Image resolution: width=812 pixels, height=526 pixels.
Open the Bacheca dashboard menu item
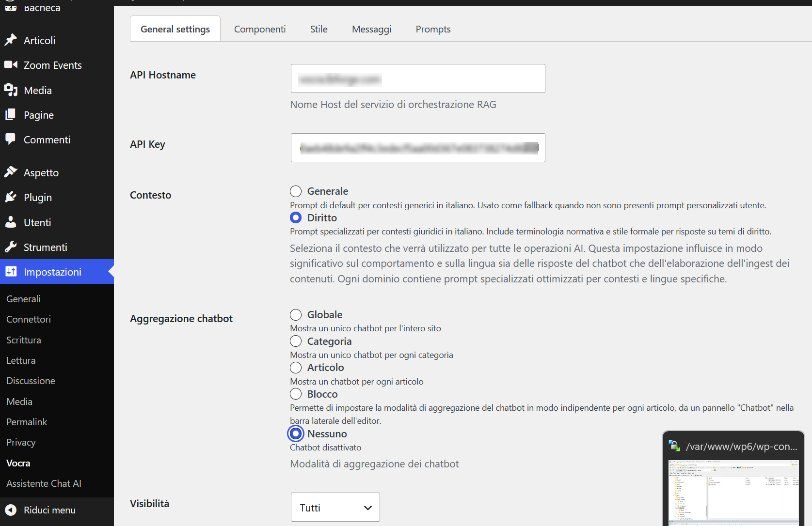pyautogui.click(x=42, y=7)
